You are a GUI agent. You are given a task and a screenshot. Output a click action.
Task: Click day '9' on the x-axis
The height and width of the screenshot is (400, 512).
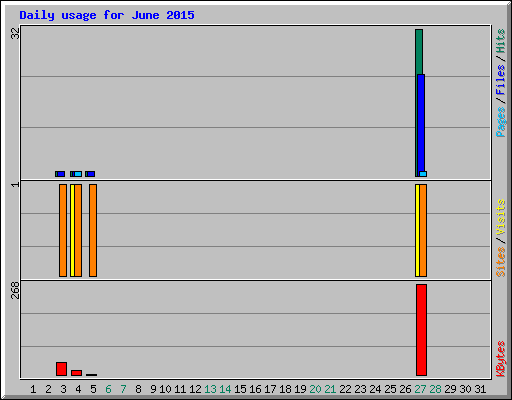coord(153,389)
